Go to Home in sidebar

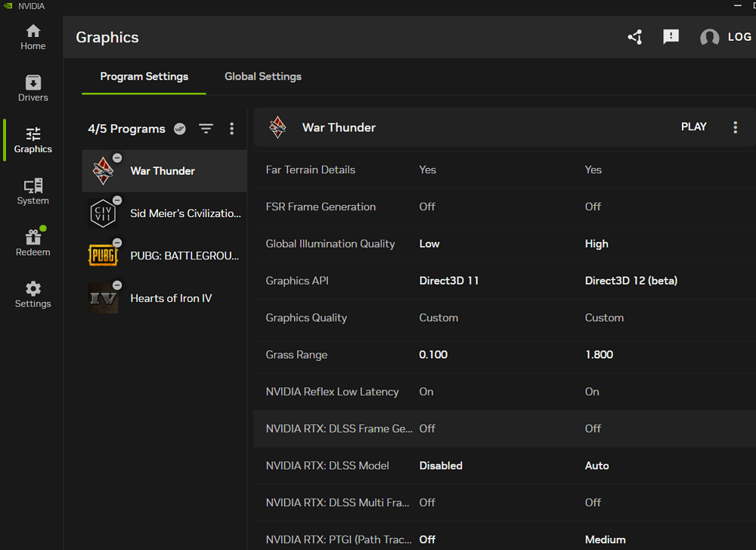(x=33, y=37)
